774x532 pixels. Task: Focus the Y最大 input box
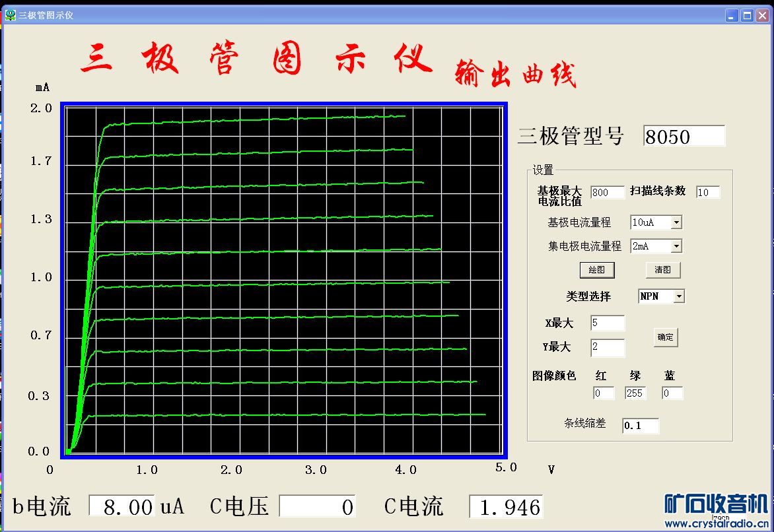coord(607,347)
